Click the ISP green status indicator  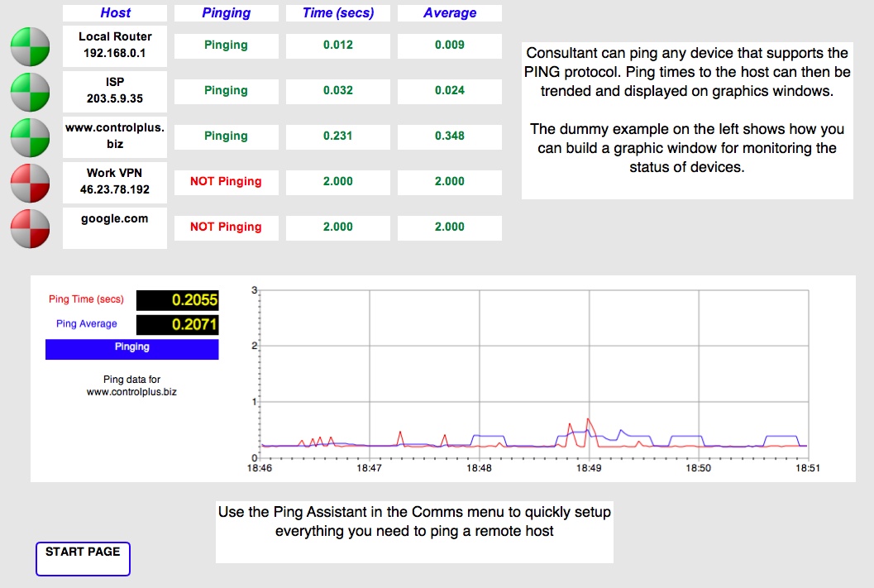(x=31, y=91)
